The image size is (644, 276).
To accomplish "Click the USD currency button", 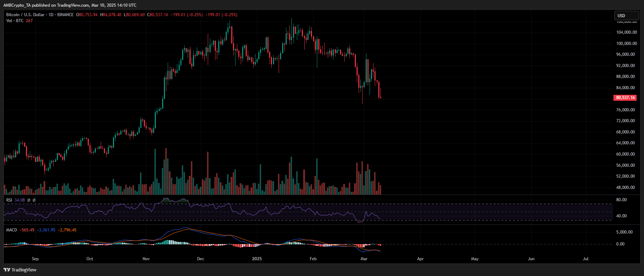I will 626,15.
